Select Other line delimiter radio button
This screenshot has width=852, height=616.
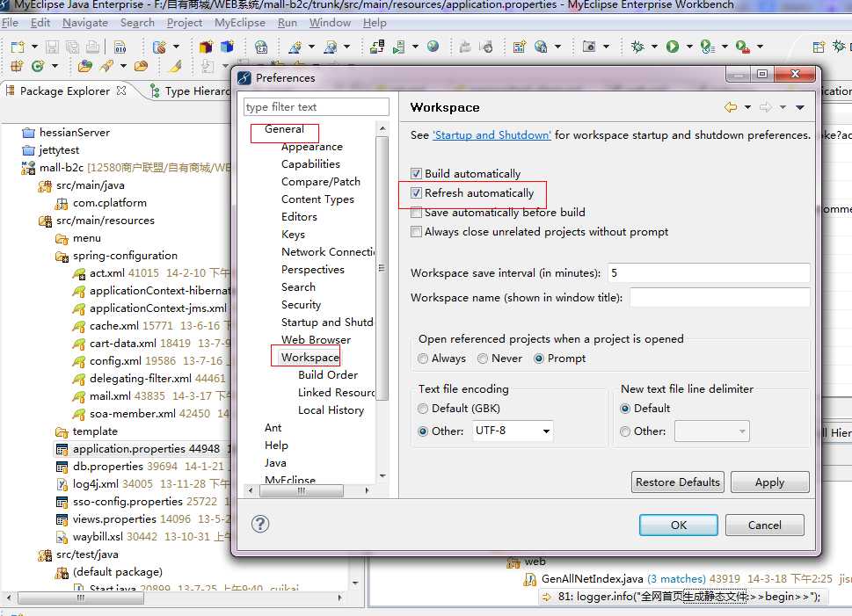pos(625,431)
